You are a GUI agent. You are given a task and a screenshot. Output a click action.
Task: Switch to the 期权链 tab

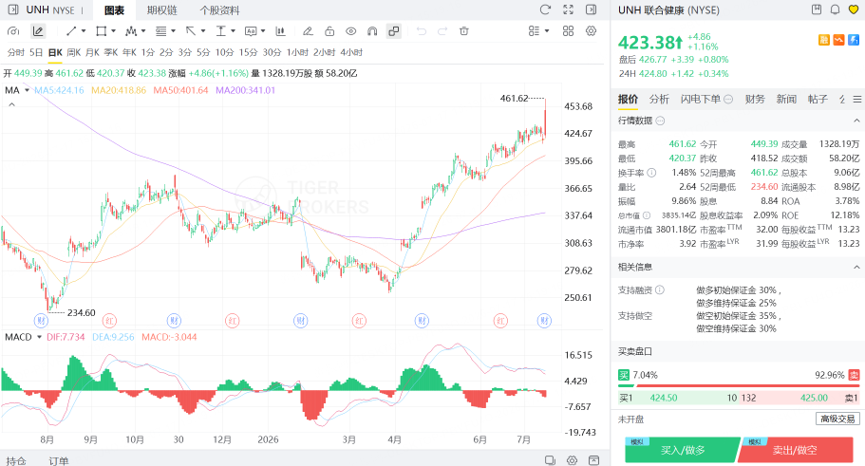click(x=162, y=10)
